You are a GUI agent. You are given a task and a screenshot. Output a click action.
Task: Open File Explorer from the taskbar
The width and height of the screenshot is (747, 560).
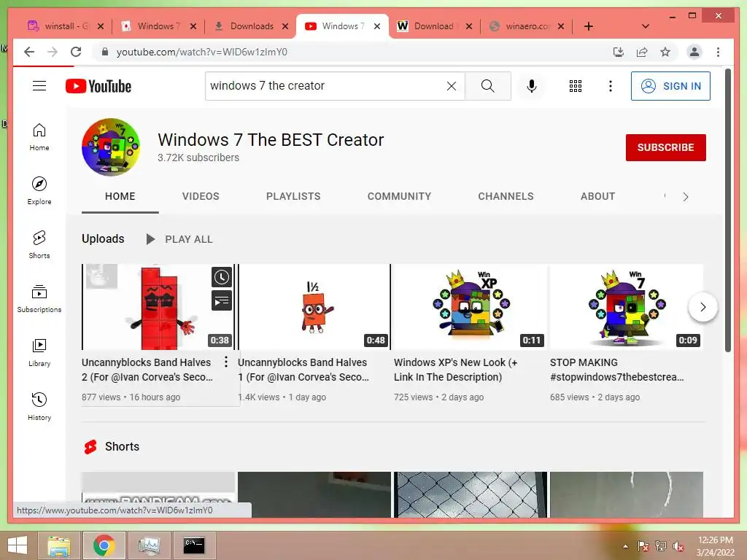coord(58,545)
